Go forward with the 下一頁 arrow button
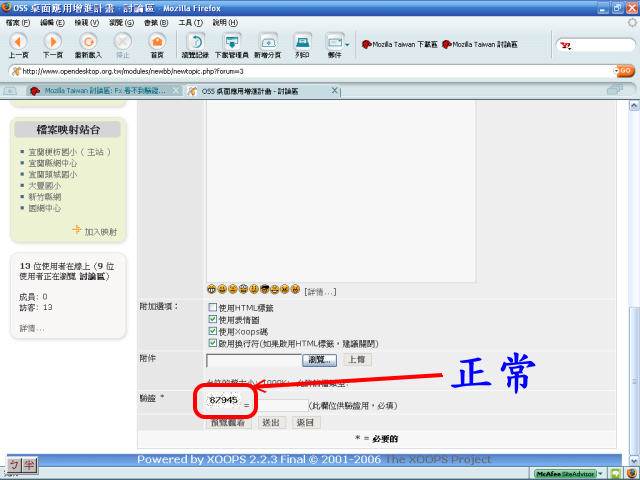Screen dimensions: 640x480 pos(53,42)
